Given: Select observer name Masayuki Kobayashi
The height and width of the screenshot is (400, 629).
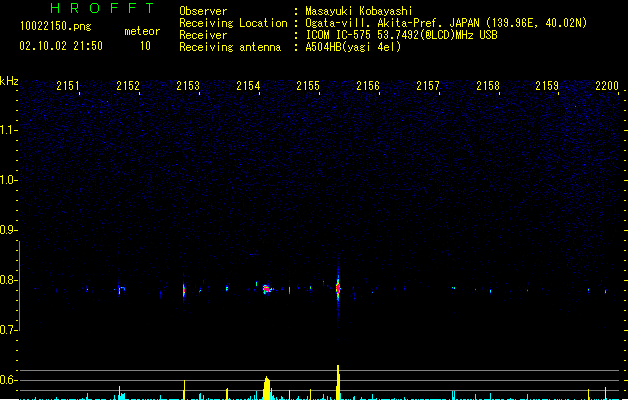Looking at the screenshot, I should [359, 11].
